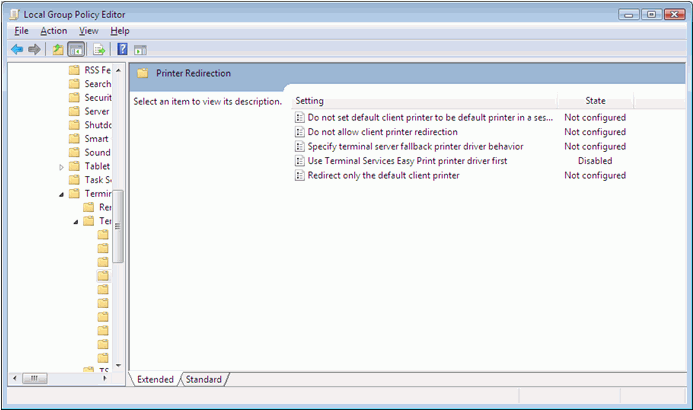Click the Export List toolbar icon
Viewport: 693px width, 410px height.
point(99,49)
